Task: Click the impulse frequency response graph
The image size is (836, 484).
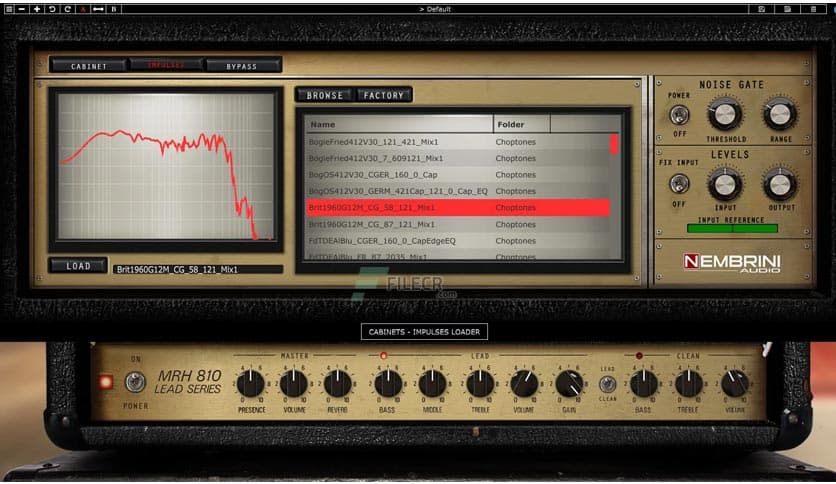Action: (166, 166)
